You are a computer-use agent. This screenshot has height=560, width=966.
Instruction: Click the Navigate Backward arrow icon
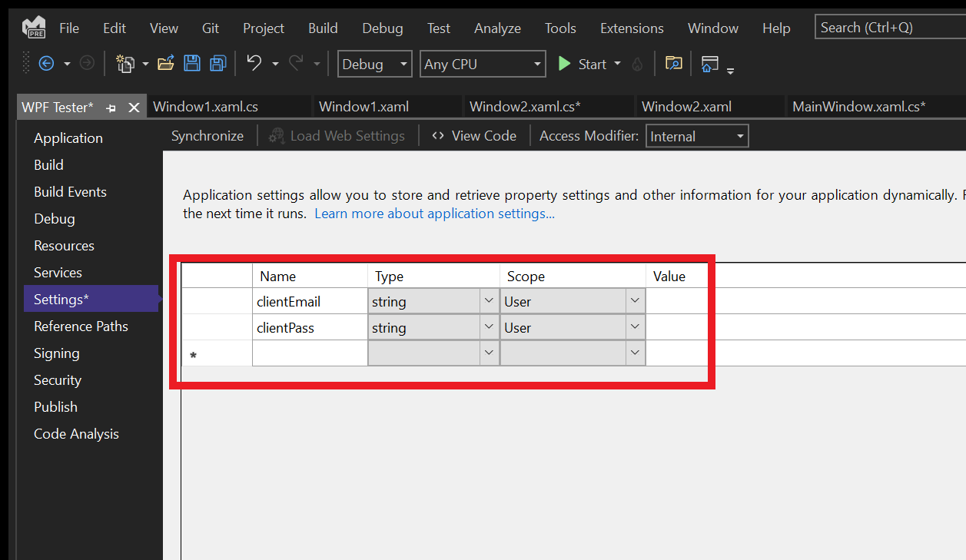pyautogui.click(x=48, y=64)
